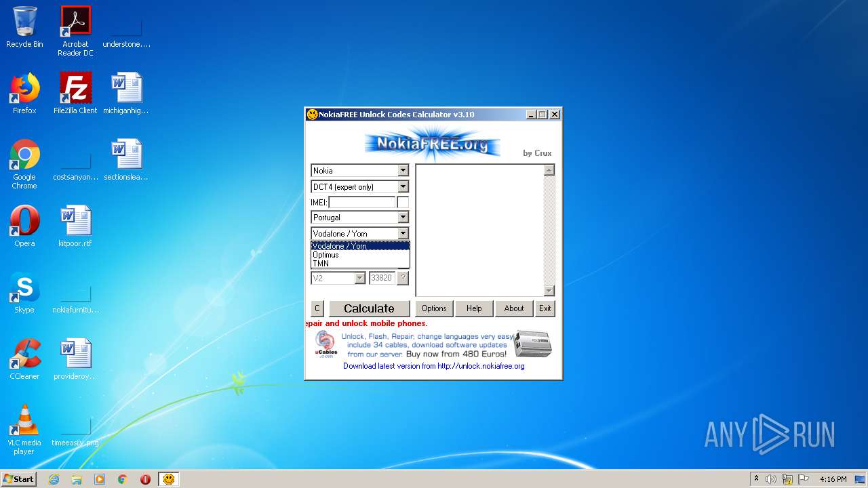Image resolution: width=868 pixels, height=488 pixels.
Task: Open Opera browser desktop shortcut
Action: tap(24, 226)
